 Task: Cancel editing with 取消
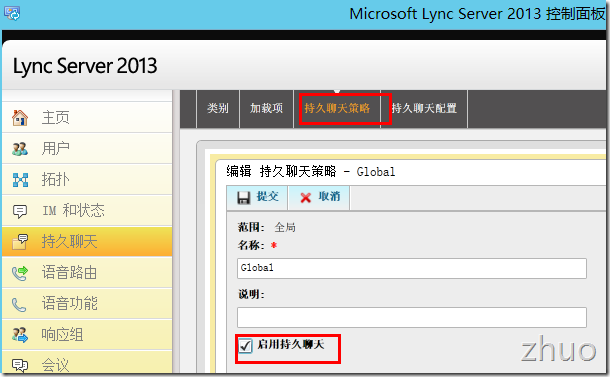point(320,198)
